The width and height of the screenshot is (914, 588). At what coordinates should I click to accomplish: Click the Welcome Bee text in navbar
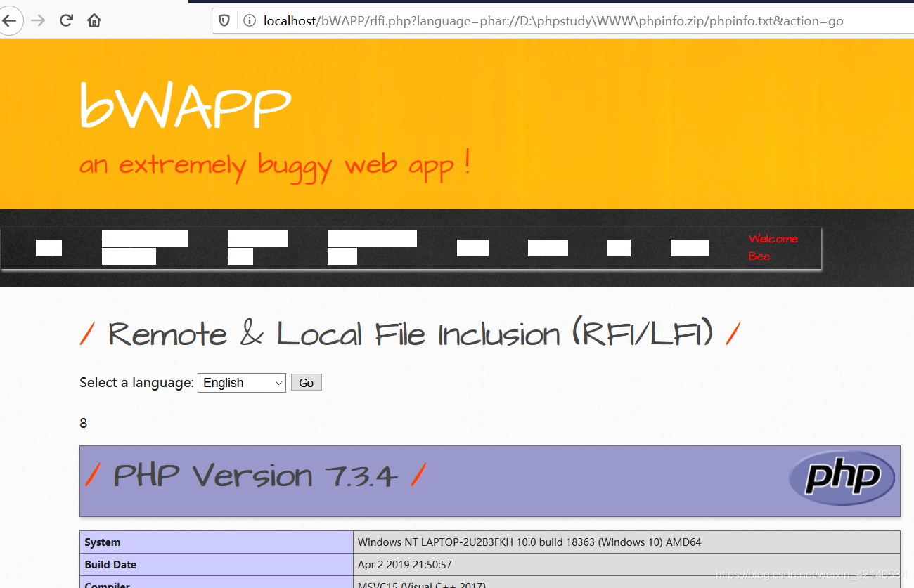pyautogui.click(x=773, y=247)
